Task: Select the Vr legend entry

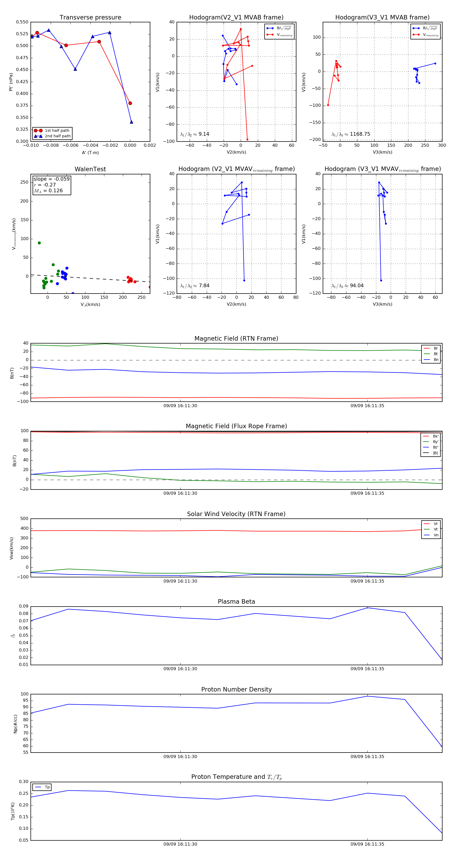Action: click(431, 524)
